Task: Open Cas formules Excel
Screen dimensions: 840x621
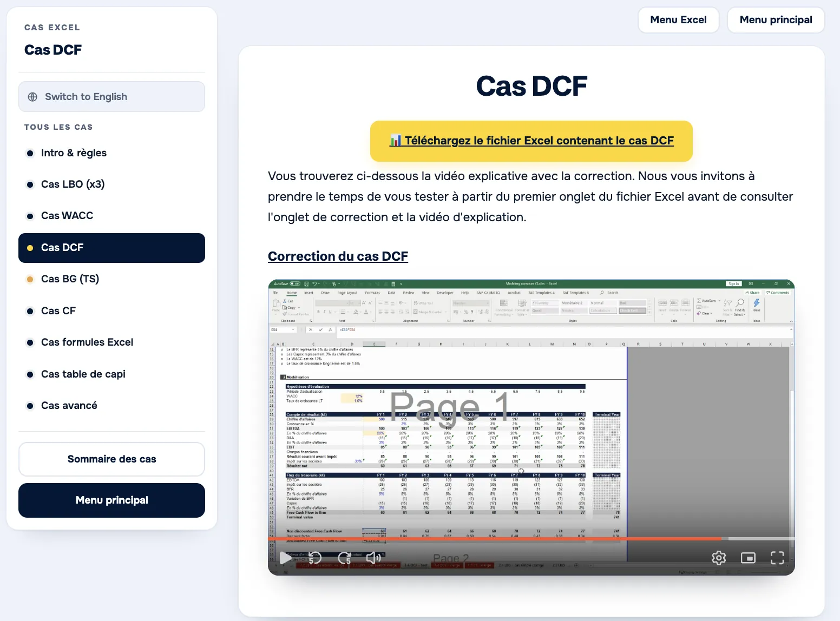Action: tap(111, 342)
